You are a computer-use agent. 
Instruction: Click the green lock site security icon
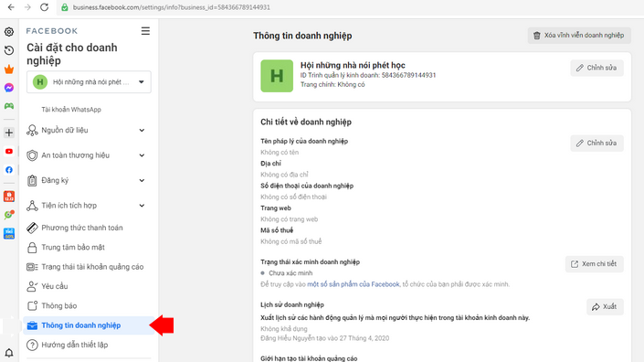(x=65, y=7)
